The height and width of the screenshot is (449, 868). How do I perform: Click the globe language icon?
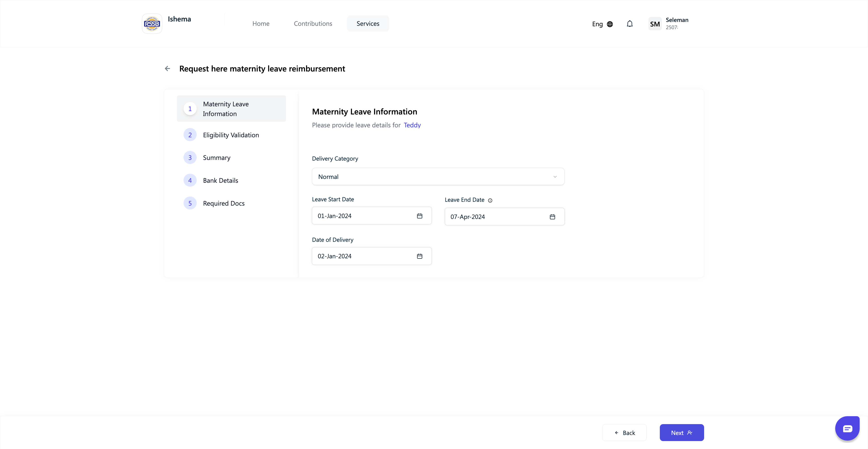610,24
